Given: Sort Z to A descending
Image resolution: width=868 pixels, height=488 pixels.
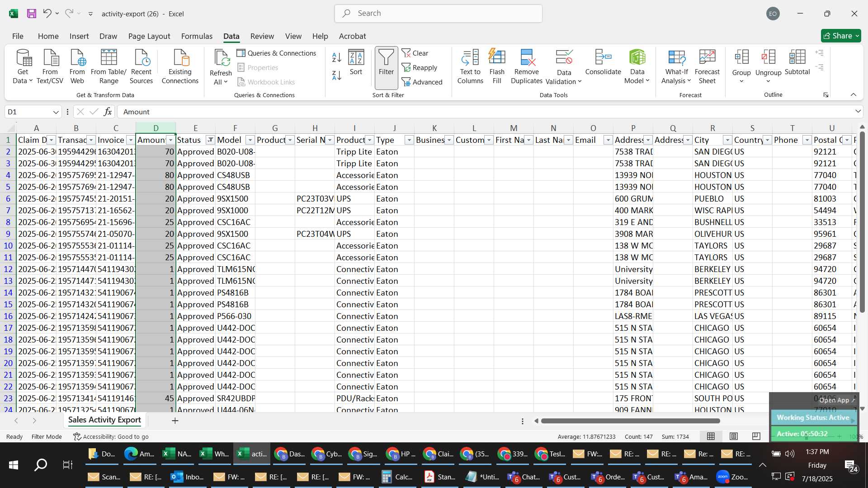Looking at the screenshot, I should pos(337,75).
